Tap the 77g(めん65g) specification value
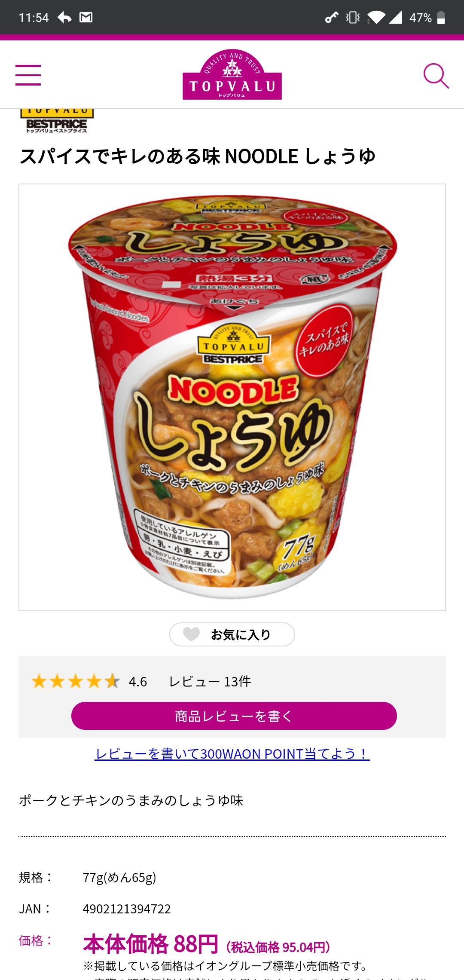This screenshot has height=980, width=464. [x=119, y=877]
